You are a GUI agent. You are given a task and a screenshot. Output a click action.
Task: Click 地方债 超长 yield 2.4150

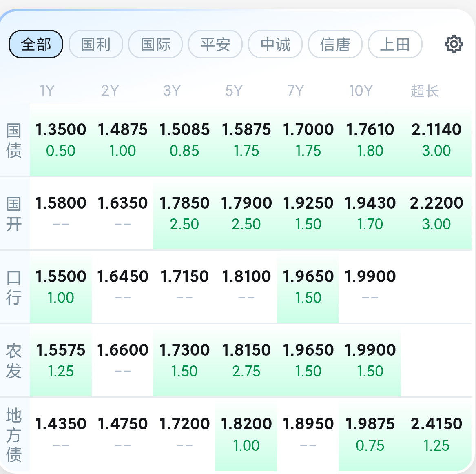(x=436, y=434)
